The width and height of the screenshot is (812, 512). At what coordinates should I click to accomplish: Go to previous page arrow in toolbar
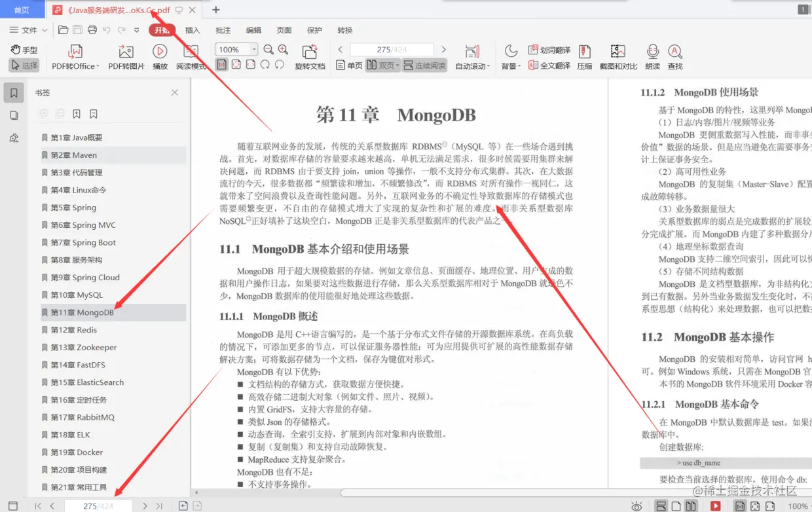pyautogui.click(x=341, y=49)
